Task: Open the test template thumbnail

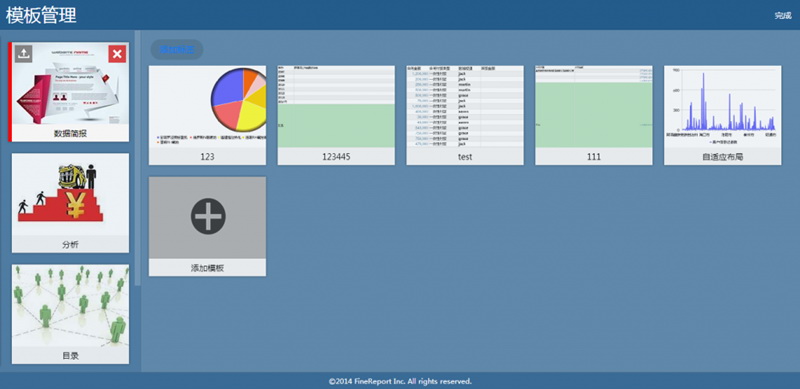Action: point(465,115)
